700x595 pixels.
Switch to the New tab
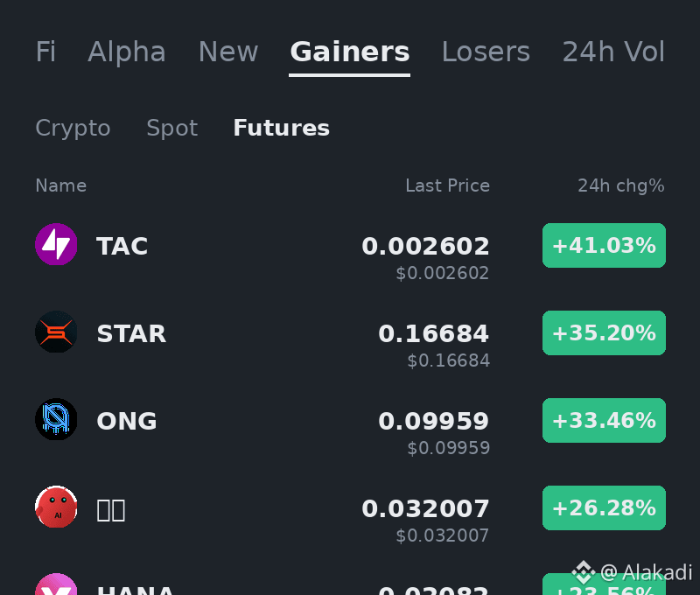point(228,52)
